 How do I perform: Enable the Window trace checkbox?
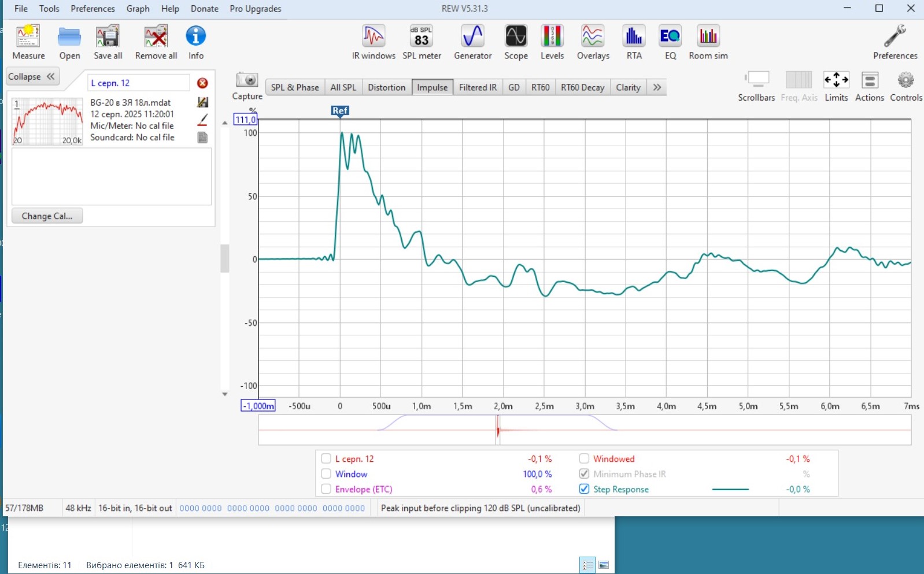click(x=326, y=474)
